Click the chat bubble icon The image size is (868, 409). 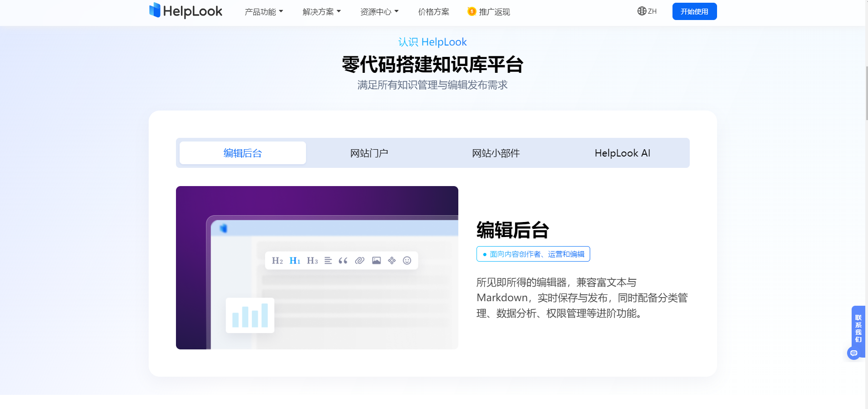pyautogui.click(x=854, y=353)
